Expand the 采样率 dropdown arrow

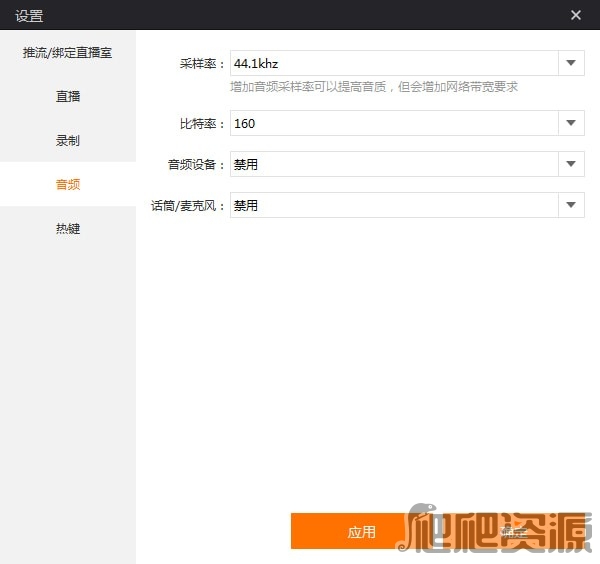(x=571, y=63)
